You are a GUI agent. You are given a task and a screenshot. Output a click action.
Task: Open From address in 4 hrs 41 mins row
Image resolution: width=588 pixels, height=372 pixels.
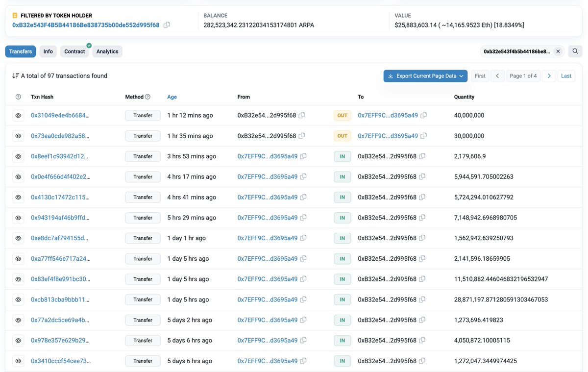point(268,197)
